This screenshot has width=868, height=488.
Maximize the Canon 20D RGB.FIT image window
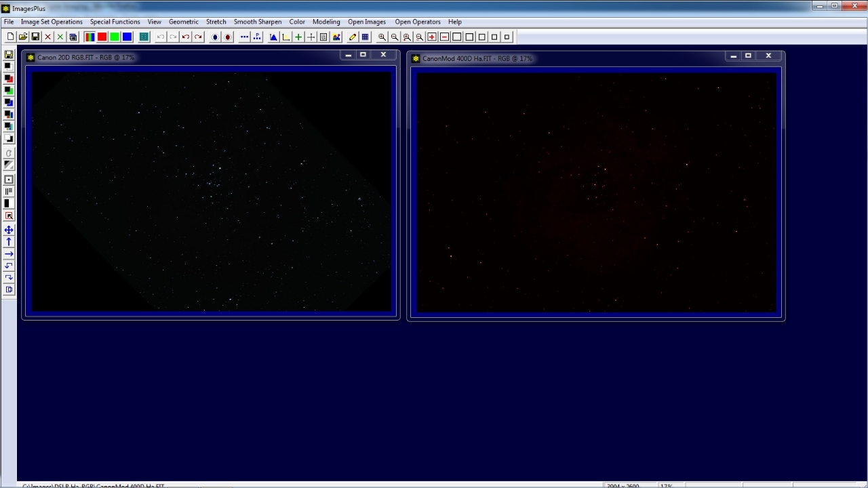click(363, 55)
